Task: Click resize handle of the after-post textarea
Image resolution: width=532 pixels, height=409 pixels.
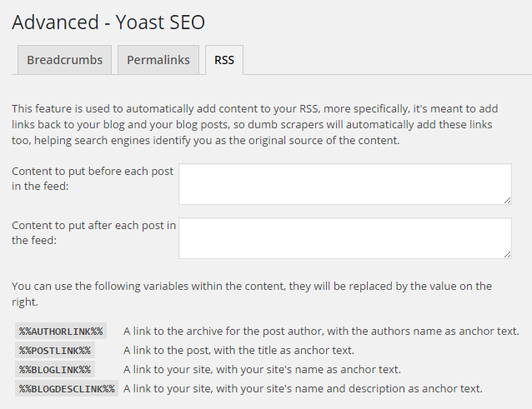Action: pyautogui.click(x=507, y=254)
